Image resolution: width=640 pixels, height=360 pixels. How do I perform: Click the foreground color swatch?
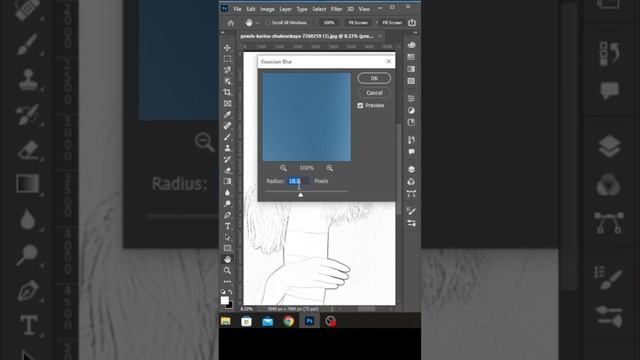[x=224, y=300]
